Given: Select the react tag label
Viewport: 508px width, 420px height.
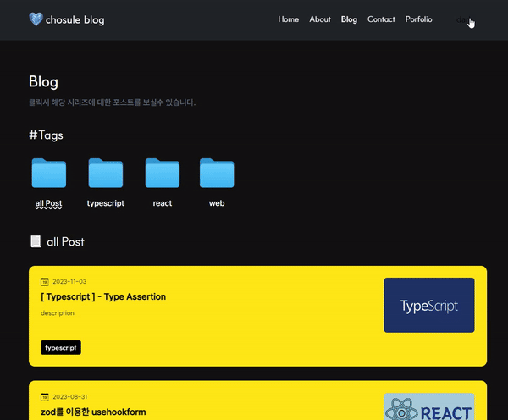Looking at the screenshot, I should (x=163, y=203).
